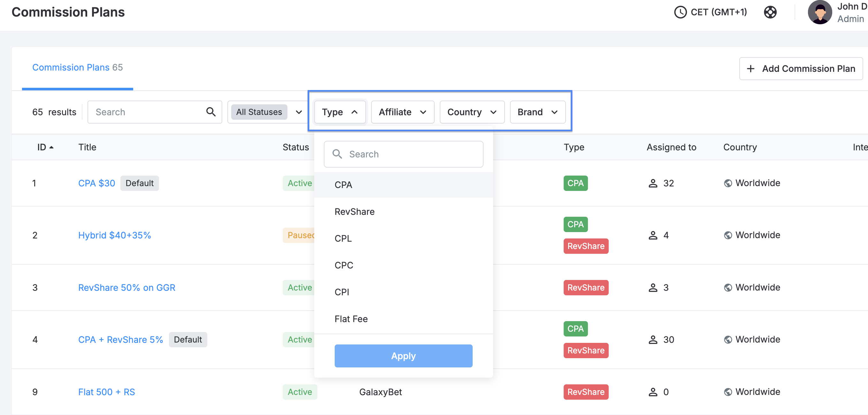Screen dimensions: 868x415
Task: Select RevShare in the Type list
Action: [x=403, y=212]
